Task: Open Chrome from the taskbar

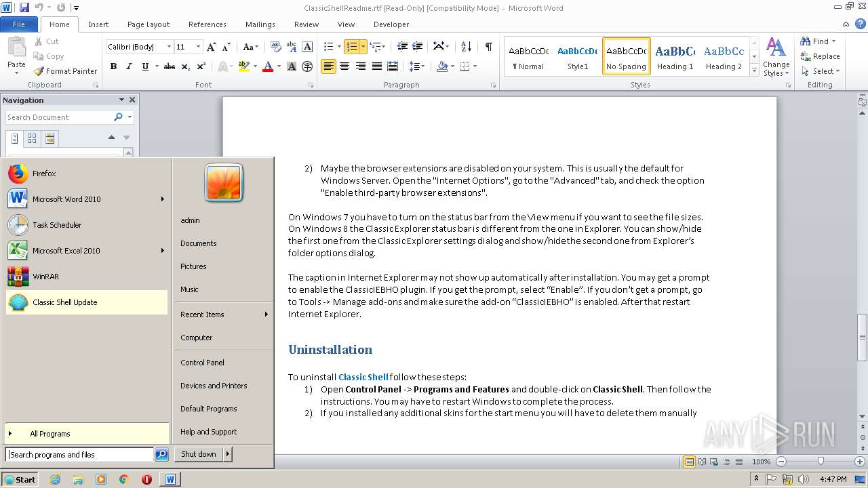Action: [x=123, y=479]
